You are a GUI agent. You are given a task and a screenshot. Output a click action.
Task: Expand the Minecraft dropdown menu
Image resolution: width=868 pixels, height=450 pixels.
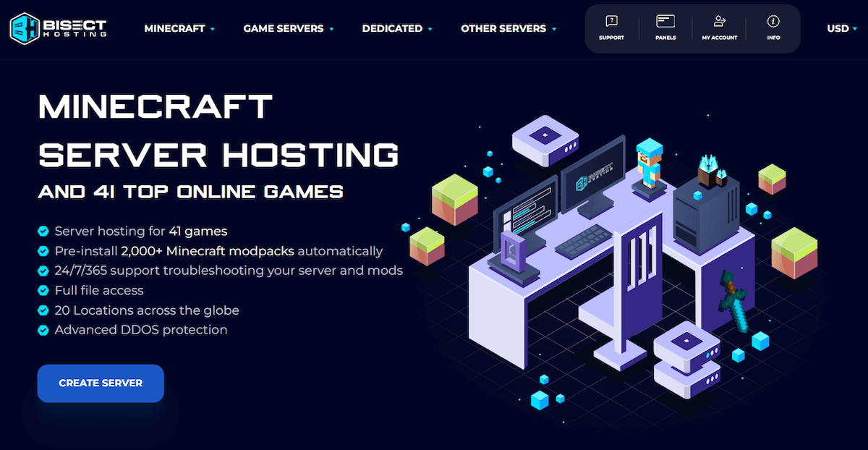[x=179, y=29]
